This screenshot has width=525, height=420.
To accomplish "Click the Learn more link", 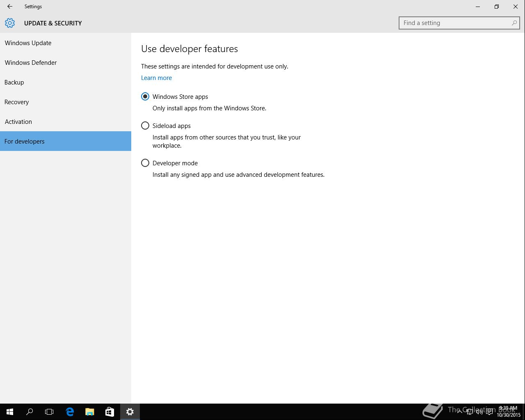I will tap(156, 78).
